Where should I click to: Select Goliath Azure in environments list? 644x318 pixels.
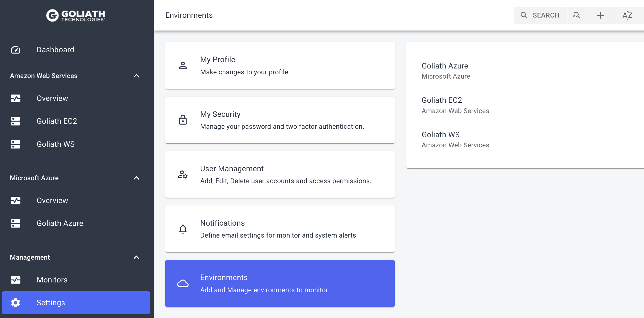tap(525, 71)
